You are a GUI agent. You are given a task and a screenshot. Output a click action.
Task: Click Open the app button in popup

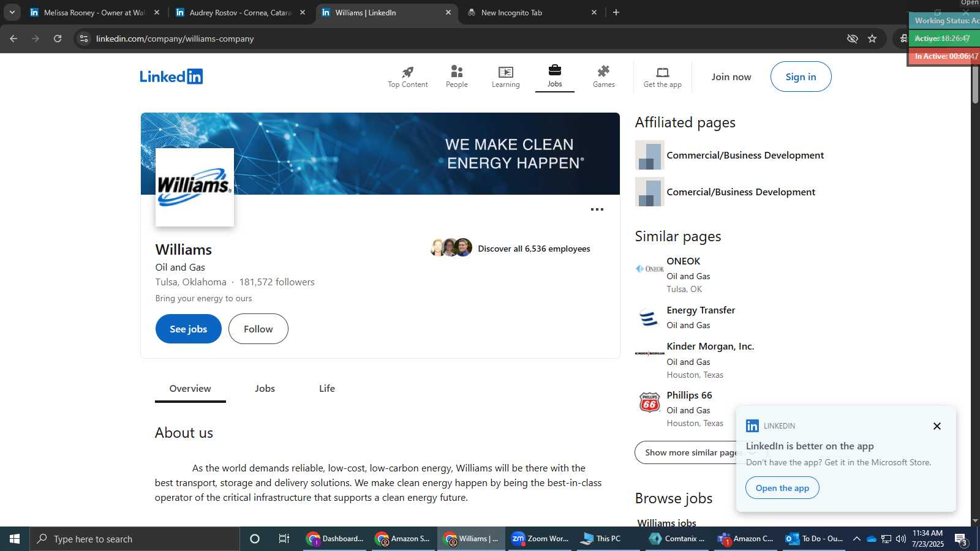[x=782, y=488]
